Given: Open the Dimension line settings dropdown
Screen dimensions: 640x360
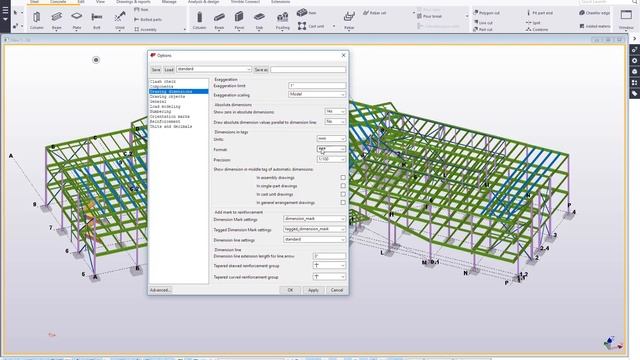Looking at the screenshot, I should [x=314, y=239].
